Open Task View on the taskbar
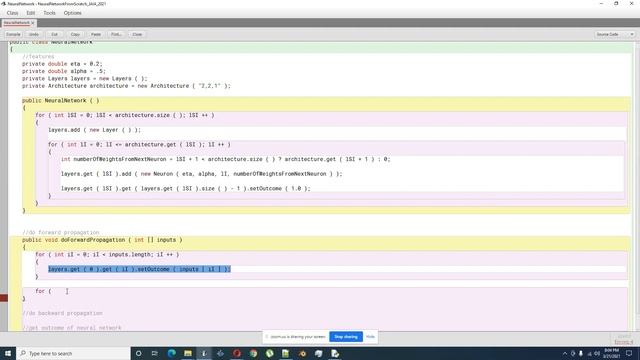Image resolution: width=640 pixels, height=360 pixels. point(155,353)
